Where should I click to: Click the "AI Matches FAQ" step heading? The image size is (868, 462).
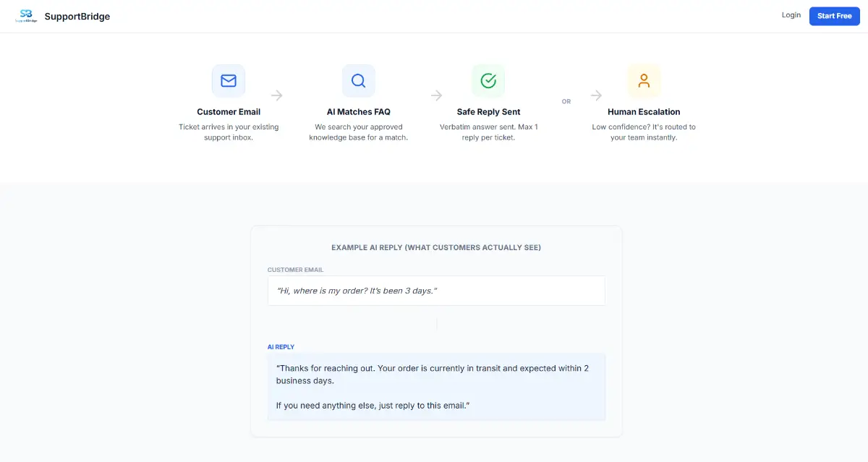359,112
